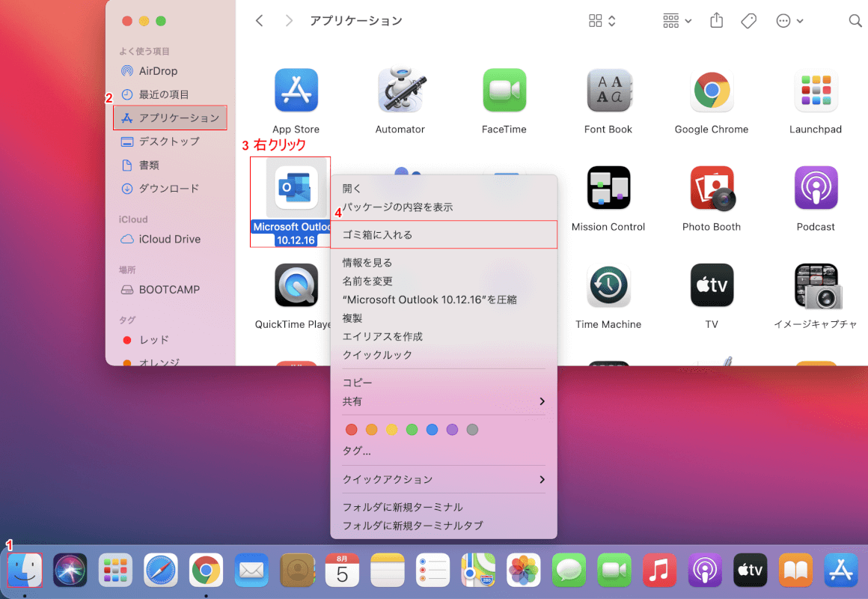This screenshot has width=868, height=599.
Task: Click the Share toolbar button
Action: pyautogui.click(x=716, y=20)
